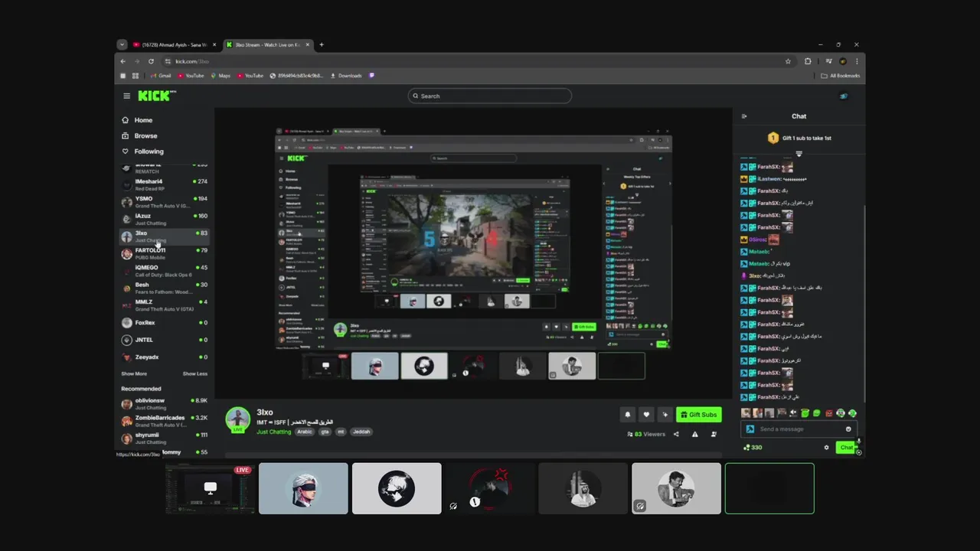Image resolution: width=980 pixels, height=551 pixels.
Task: Click the sparkle icon beside Gift Subs
Action: (x=665, y=415)
